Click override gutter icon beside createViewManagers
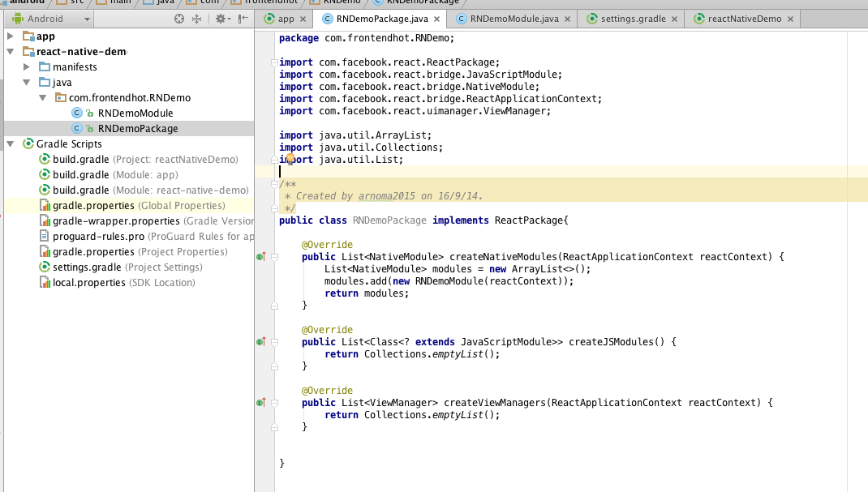The height and width of the screenshot is (492, 868). [x=261, y=403]
